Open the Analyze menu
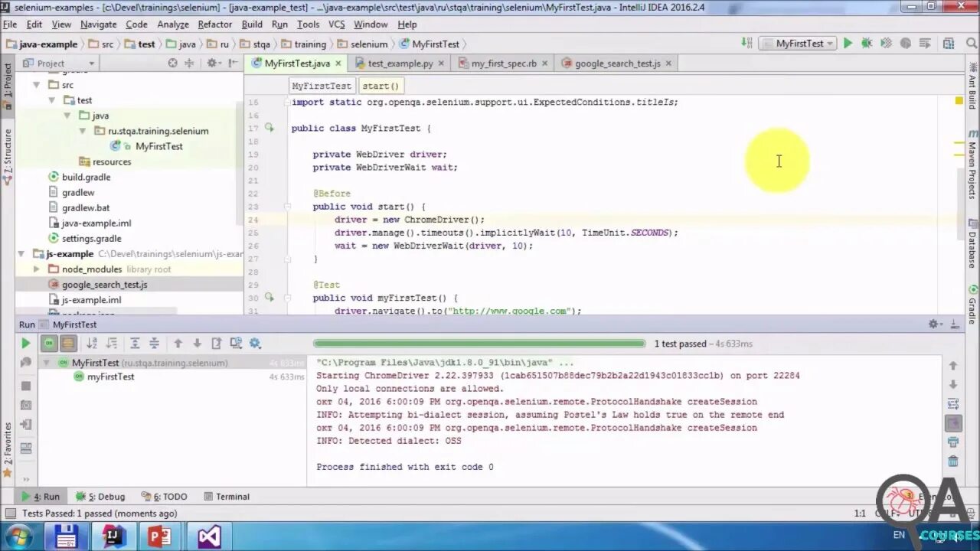Image resolution: width=980 pixels, height=551 pixels. [173, 24]
